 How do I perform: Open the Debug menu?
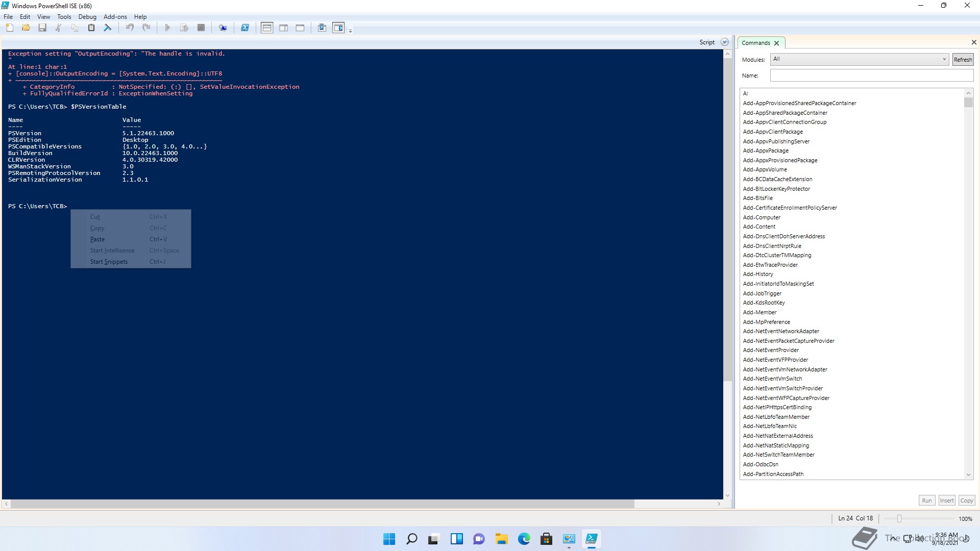pos(87,16)
